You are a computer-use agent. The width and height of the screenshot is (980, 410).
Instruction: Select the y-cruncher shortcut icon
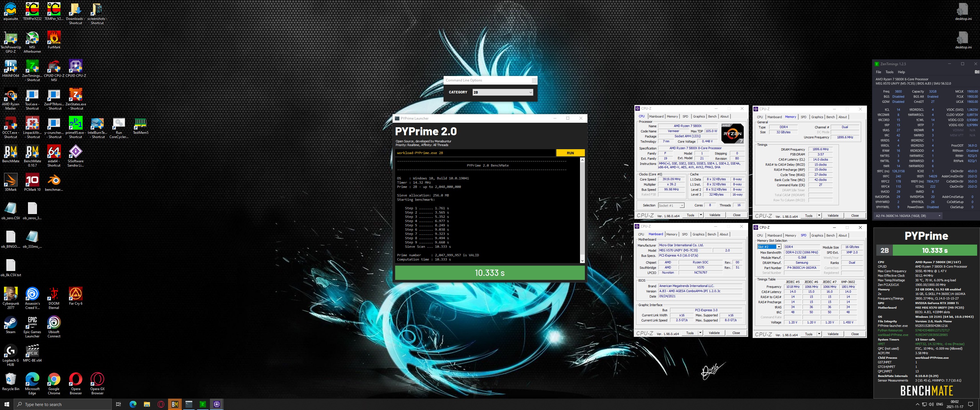click(x=54, y=128)
